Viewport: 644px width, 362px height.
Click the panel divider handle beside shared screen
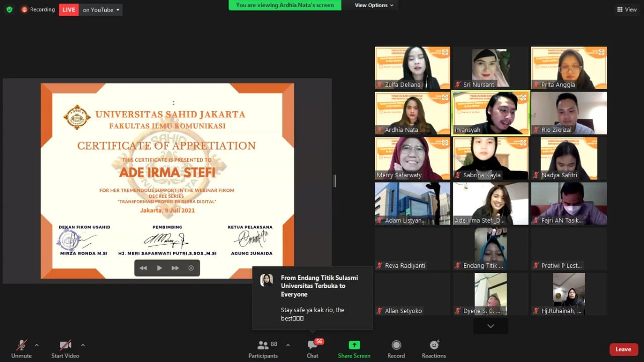pyautogui.click(x=334, y=181)
